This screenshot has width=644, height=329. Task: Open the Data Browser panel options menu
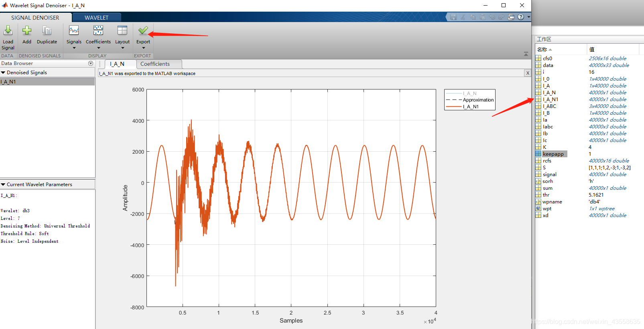tap(91, 63)
